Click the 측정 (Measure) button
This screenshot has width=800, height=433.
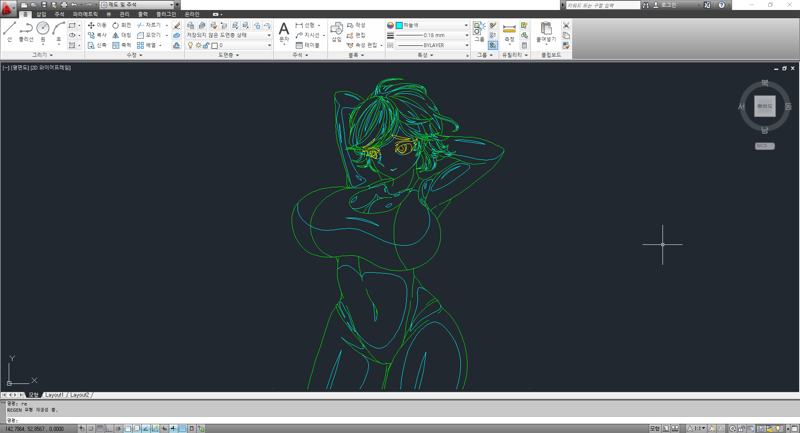[509, 33]
